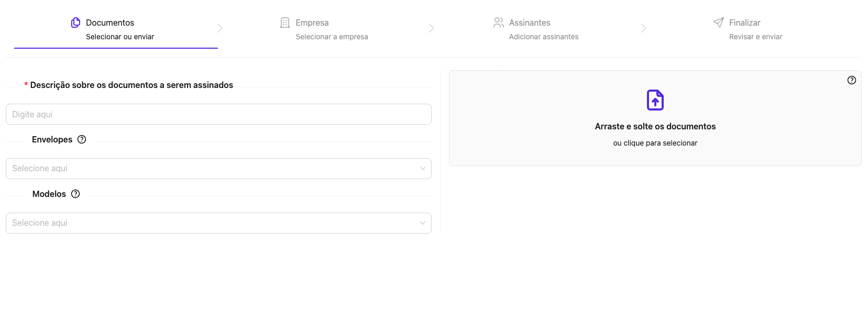Click the 'Digite aqui' description field
This screenshot has width=868, height=309.
tap(218, 114)
